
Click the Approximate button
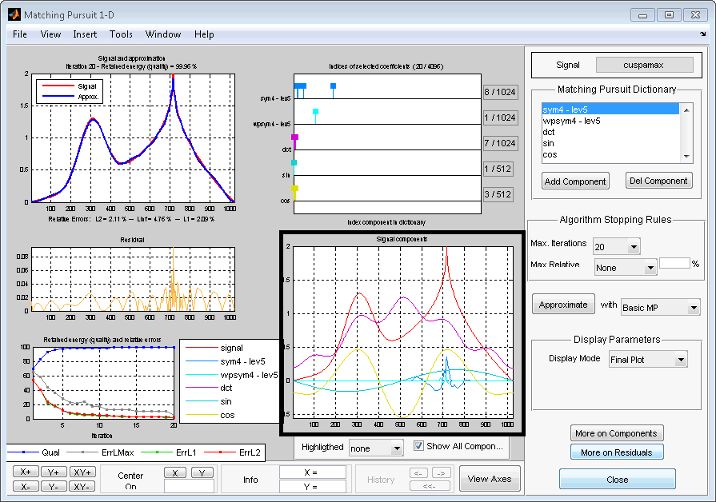[562, 306]
